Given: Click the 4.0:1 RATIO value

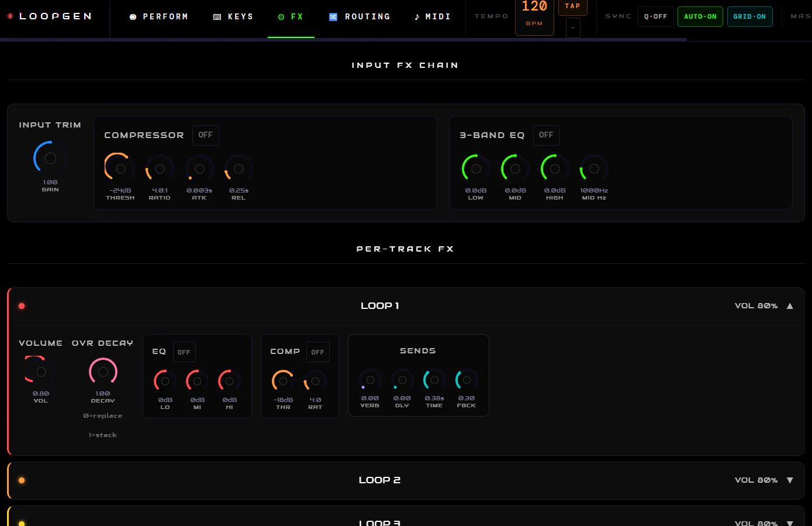Looking at the screenshot, I should pyautogui.click(x=160, y=191).
